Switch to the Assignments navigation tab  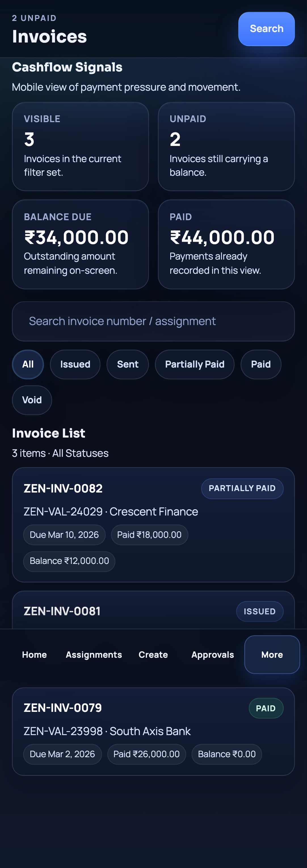(x=94, y=654)
